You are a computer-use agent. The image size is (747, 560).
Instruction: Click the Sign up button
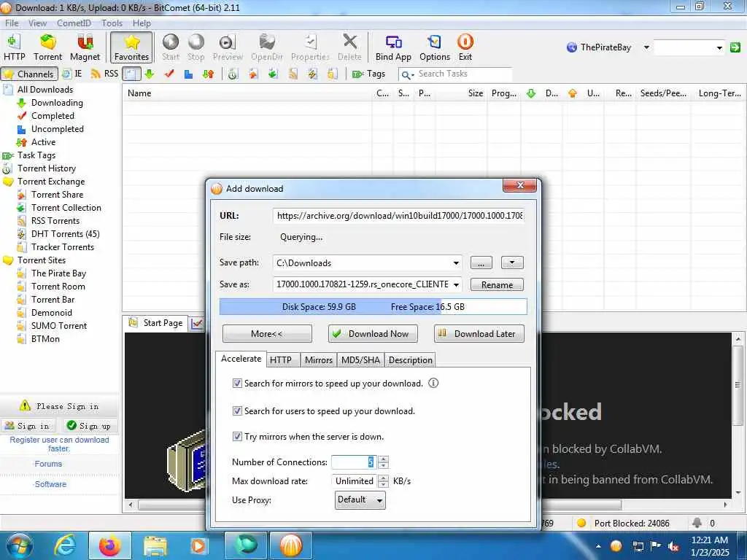(89, 426)
